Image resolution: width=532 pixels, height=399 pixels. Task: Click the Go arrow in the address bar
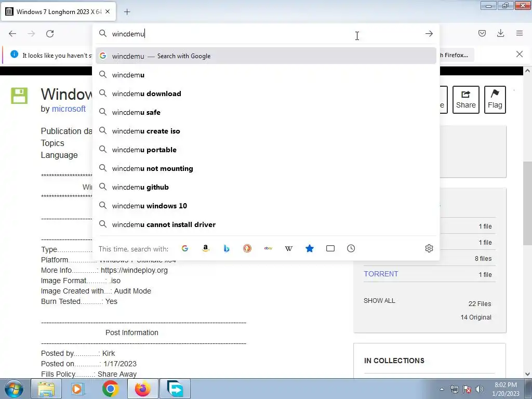pyautogui.click(x=429, y=34)
